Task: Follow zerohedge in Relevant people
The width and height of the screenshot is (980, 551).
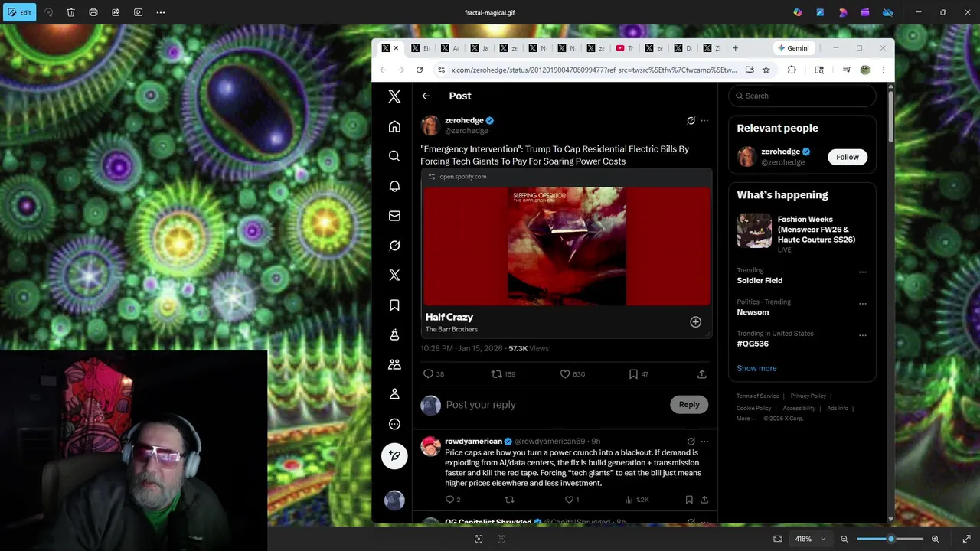Action: pyautogui.click(x=847, y=157)
